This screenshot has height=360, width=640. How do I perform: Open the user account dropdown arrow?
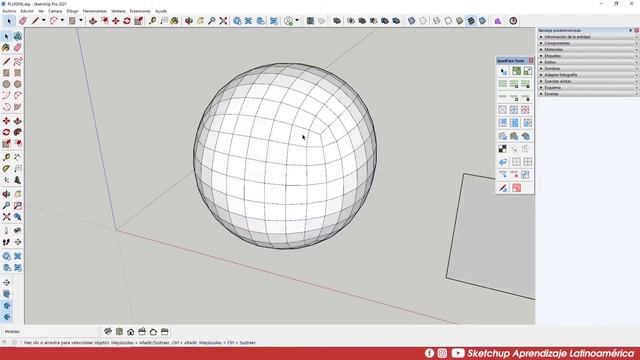coord(297,21)
